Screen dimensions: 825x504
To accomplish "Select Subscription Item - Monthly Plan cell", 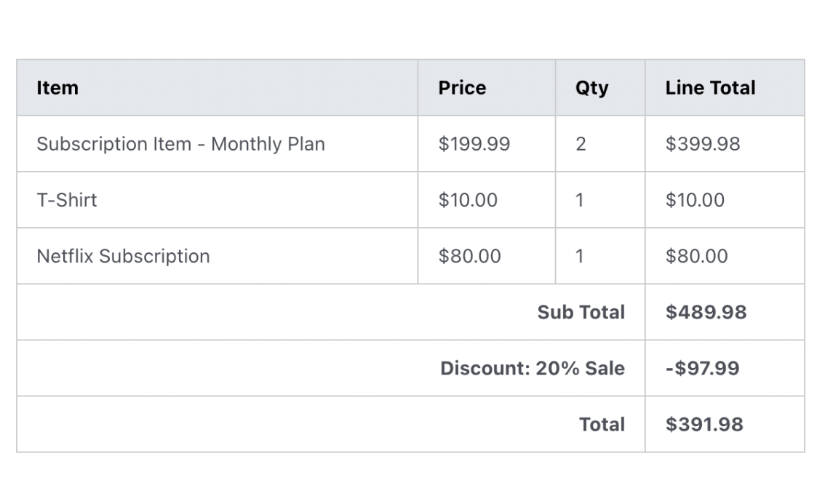I will 180,144.
